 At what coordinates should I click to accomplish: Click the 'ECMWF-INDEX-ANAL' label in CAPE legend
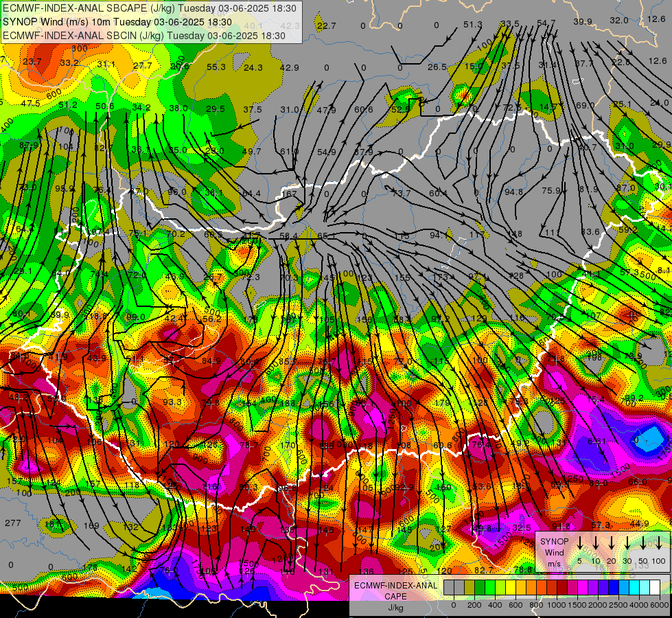click(x=396, y=586)
